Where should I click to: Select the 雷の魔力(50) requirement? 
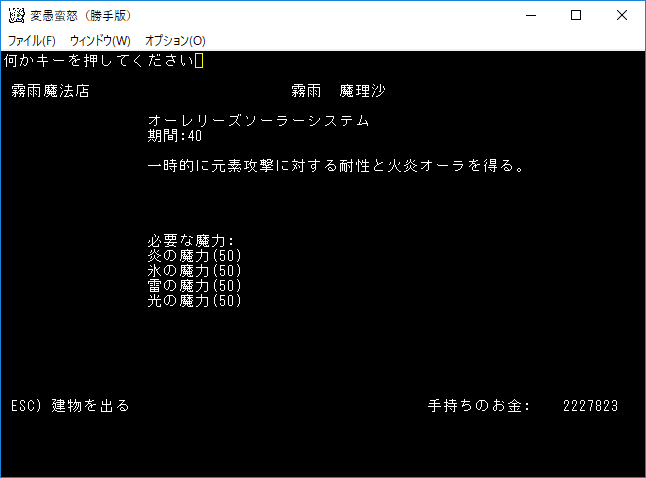coord(194,286)
